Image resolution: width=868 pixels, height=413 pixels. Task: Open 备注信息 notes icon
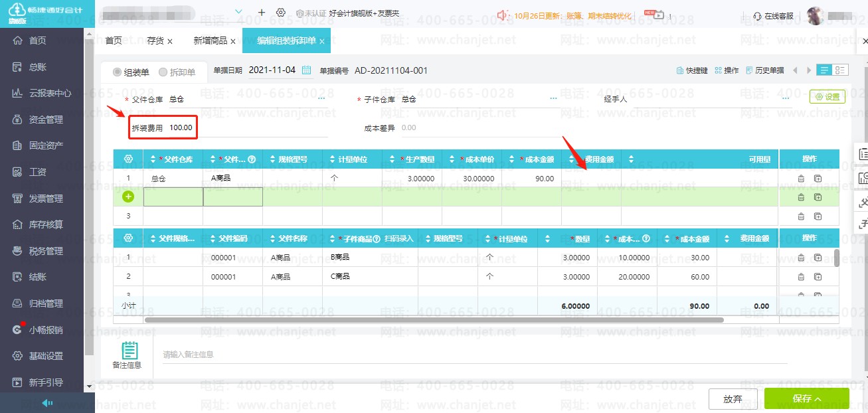coord(130,351)
